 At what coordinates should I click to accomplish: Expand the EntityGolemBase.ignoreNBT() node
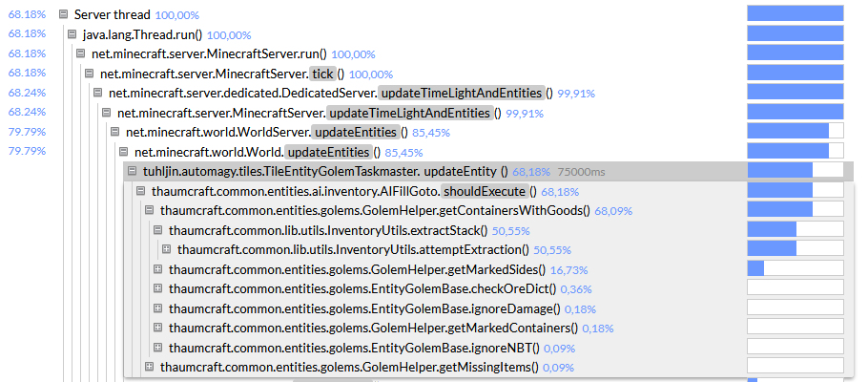coord(157,348)
